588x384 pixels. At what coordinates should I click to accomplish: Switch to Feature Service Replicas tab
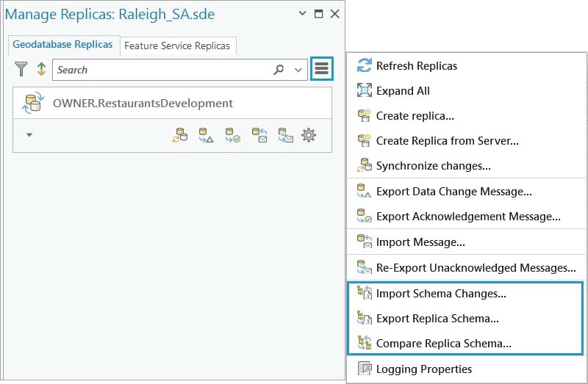177,46
